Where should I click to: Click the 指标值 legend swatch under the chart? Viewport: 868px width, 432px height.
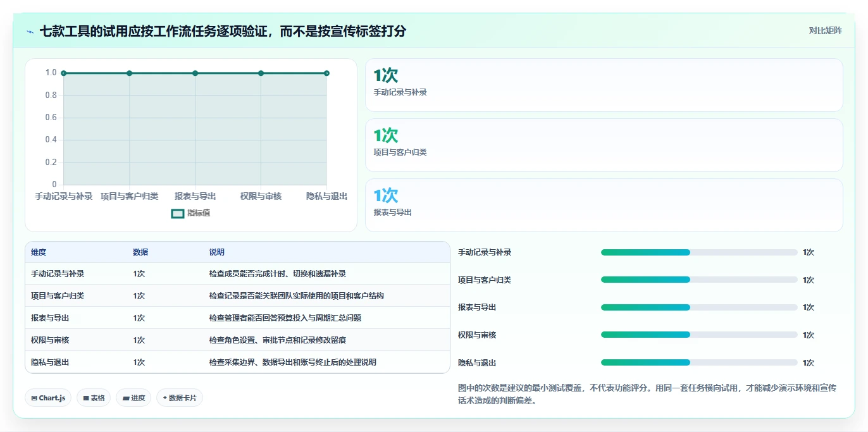(178, 213)
